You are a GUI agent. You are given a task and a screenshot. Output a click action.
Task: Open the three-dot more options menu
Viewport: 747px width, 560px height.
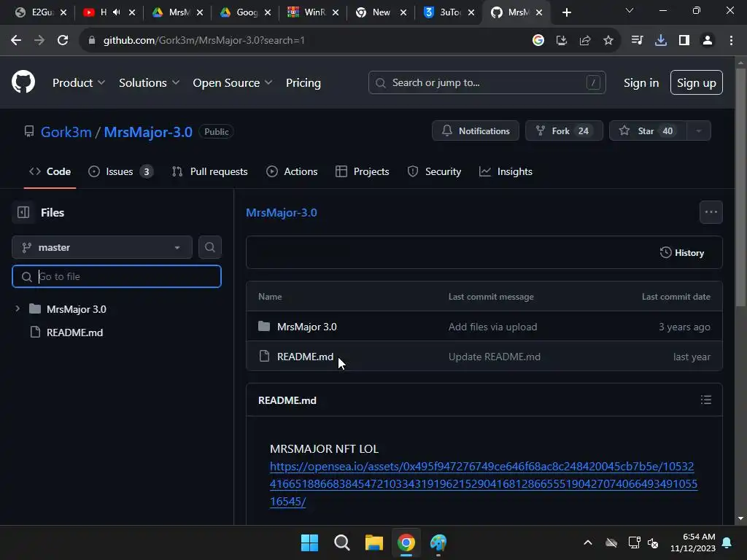(x=711, y=212)
